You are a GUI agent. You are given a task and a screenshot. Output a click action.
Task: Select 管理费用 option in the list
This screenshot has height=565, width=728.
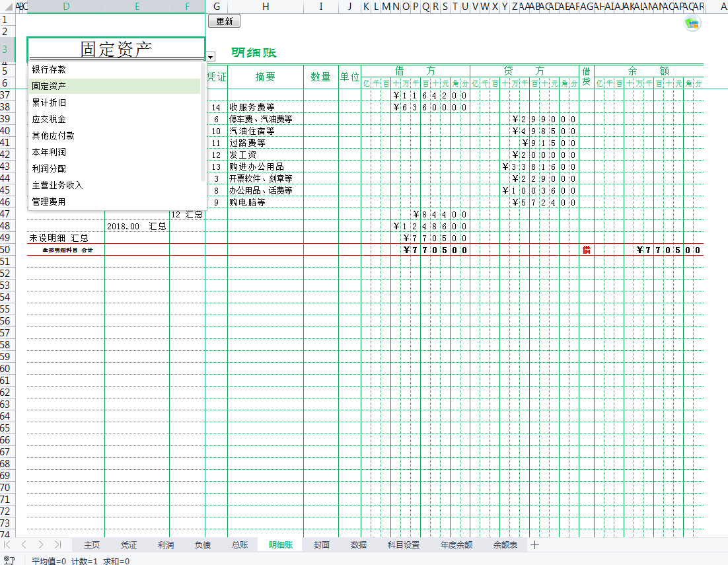click(49, 202)
